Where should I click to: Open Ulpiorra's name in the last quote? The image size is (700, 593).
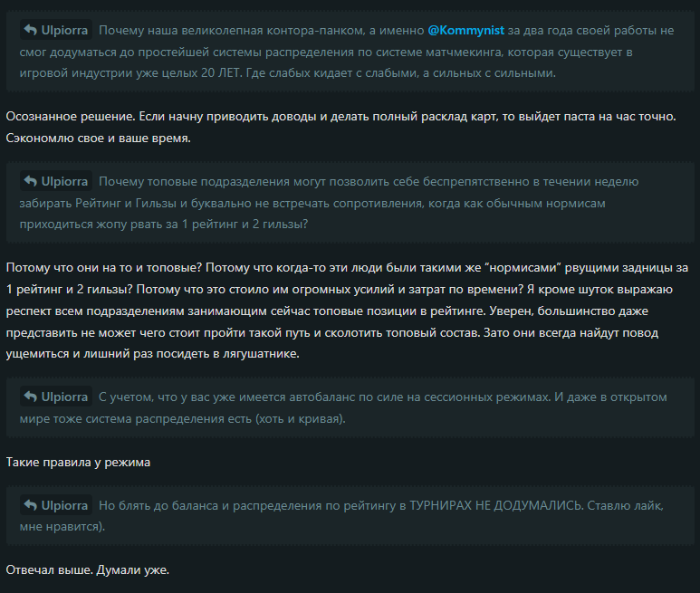point(64,505)
